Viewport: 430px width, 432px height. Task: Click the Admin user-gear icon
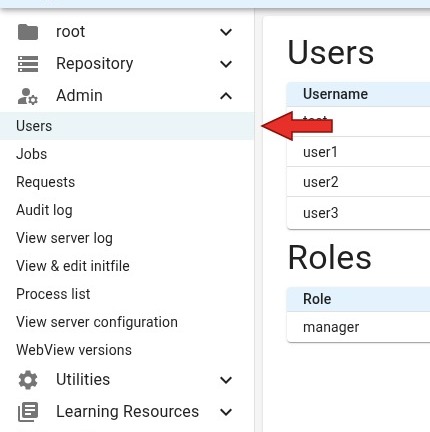click(x=28, y=96)
